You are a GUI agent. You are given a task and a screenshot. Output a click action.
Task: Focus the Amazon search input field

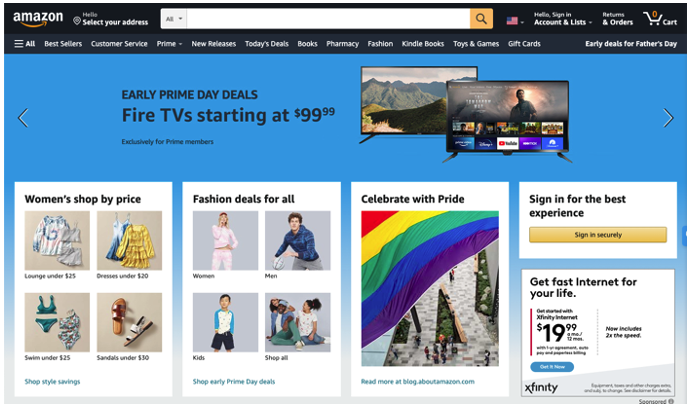tap(328, 19)
